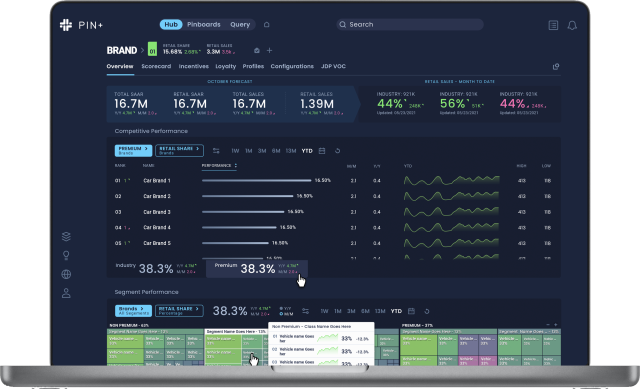640x389 pixels.
Task: Click reset icon in Segment Performance
Action: pos(427,311)
